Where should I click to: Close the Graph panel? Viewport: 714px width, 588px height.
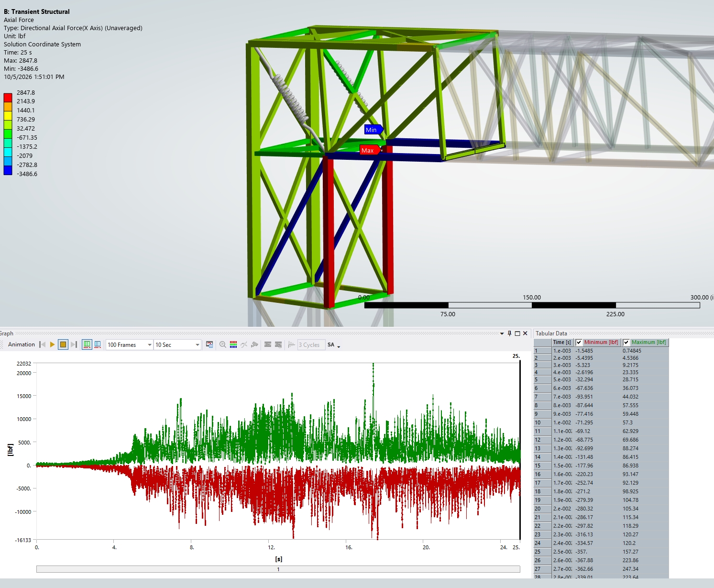click(x=525, y=333)
